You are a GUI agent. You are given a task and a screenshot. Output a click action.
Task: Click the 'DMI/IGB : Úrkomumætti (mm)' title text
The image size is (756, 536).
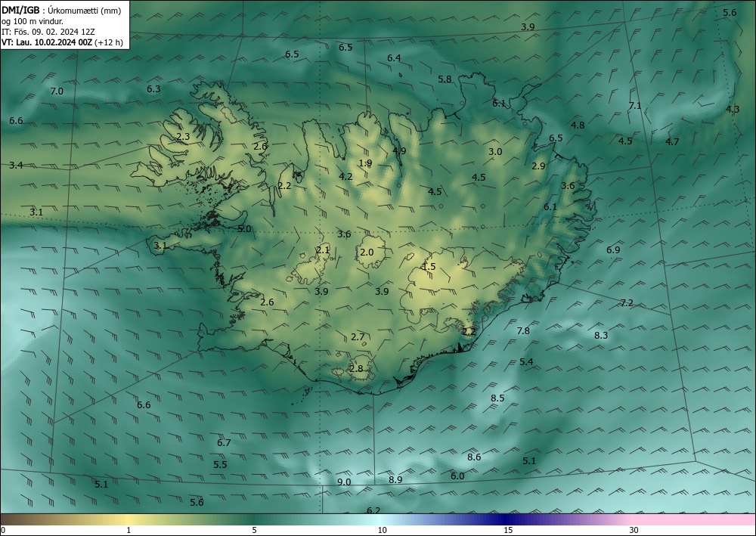pos(61,10)
